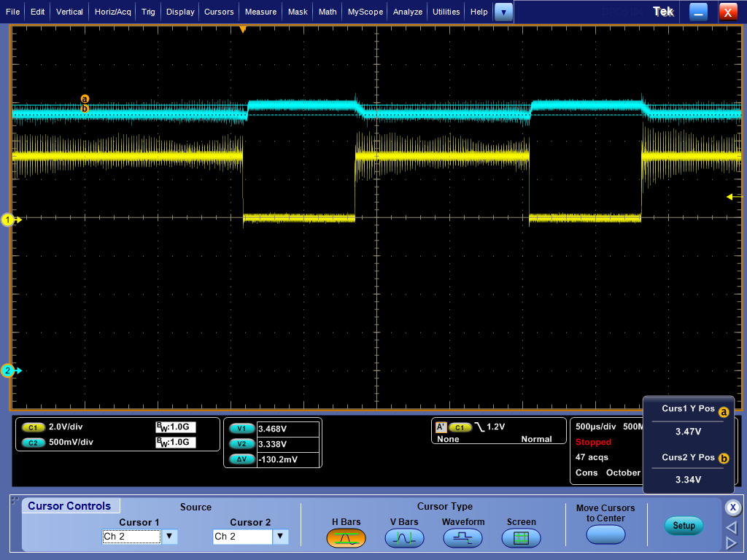This screenshot has height=560, width=747.
Task: Click the Curs1 Y Pos value field
Action: [x=688, y=432]
